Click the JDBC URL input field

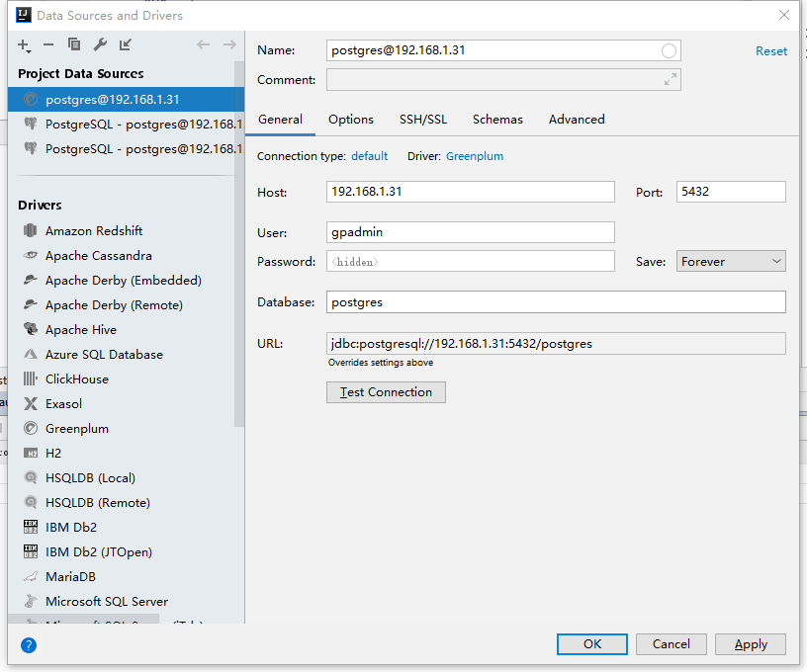[556, 344]
